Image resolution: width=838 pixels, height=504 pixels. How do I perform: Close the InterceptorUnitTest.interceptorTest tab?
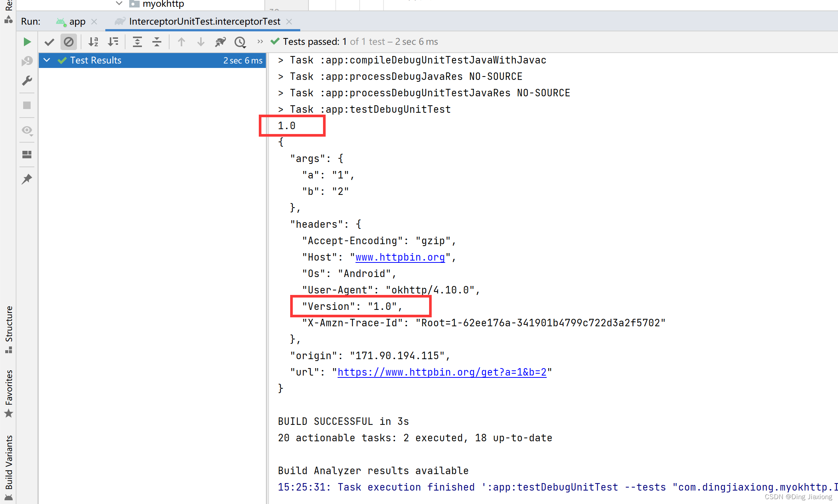pyautogui.click(x=289, y=22)
